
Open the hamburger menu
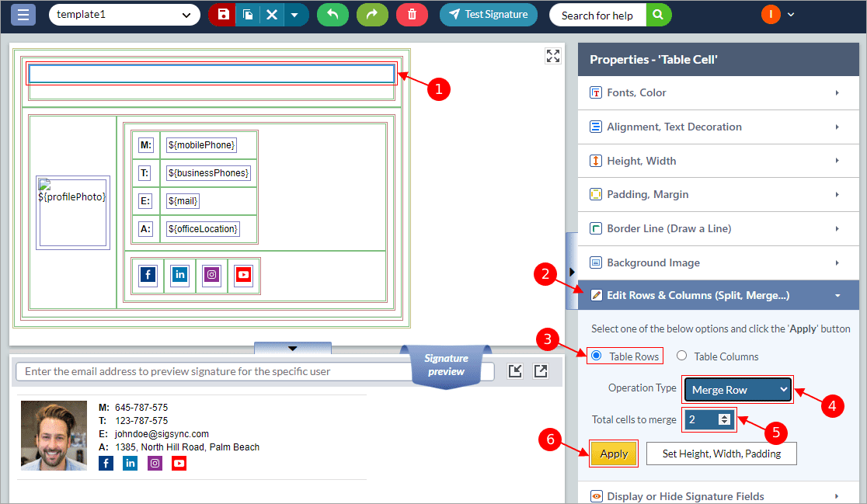(23, 15)
